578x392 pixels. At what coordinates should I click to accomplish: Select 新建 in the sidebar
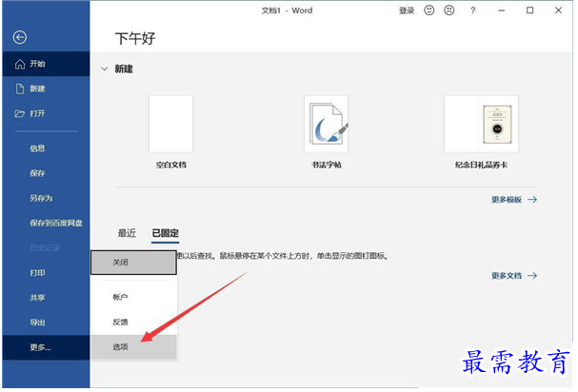[46, 88]
